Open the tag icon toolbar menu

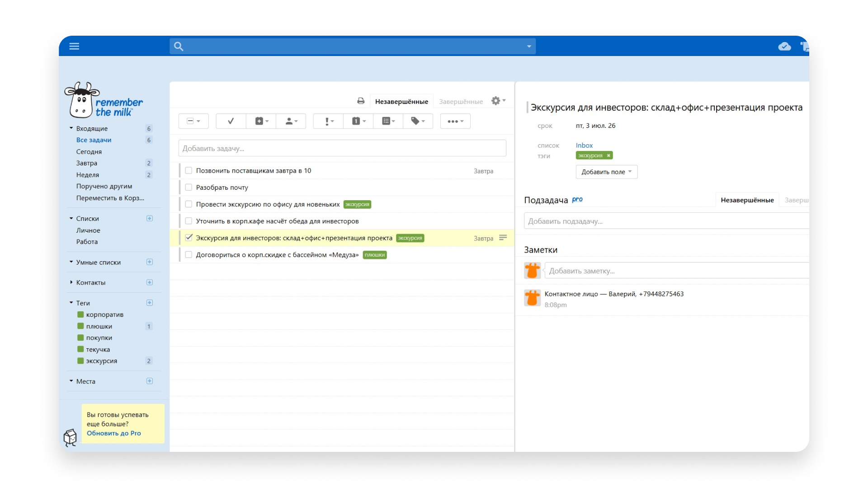click(418, 121)
